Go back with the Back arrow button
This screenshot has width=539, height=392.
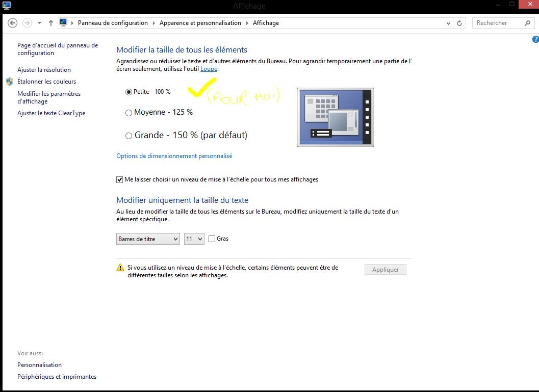click(12, 23)
